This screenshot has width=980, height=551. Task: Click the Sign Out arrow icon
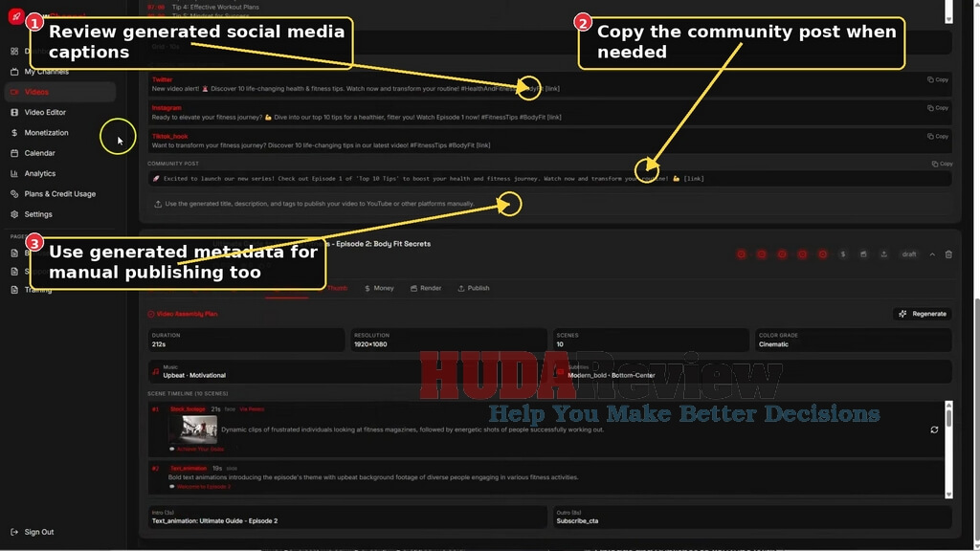tap(14, 532)
